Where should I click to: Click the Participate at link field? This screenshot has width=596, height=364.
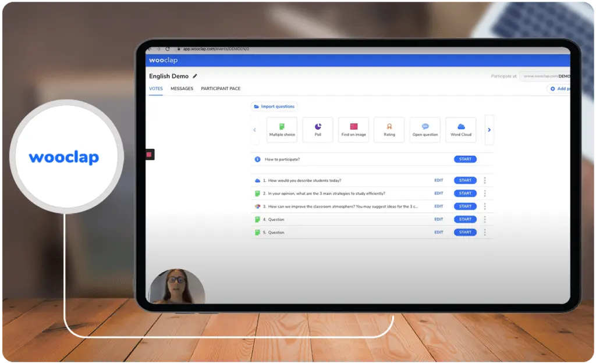tap(545, 76)
